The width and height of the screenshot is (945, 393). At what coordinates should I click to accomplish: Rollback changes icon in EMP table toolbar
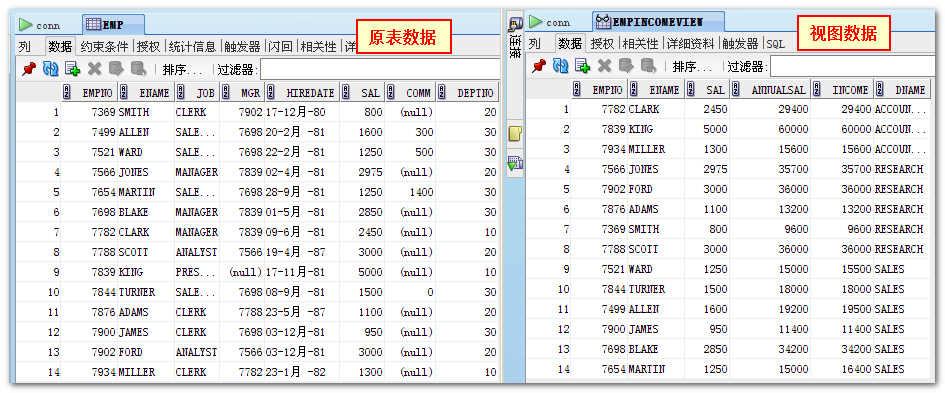click(x=138, y=69)
